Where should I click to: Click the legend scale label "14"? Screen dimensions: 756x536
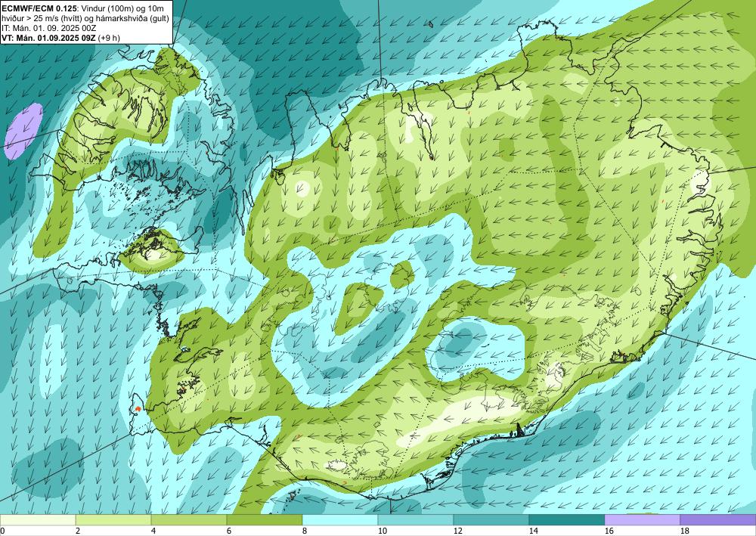pos(534,531)
